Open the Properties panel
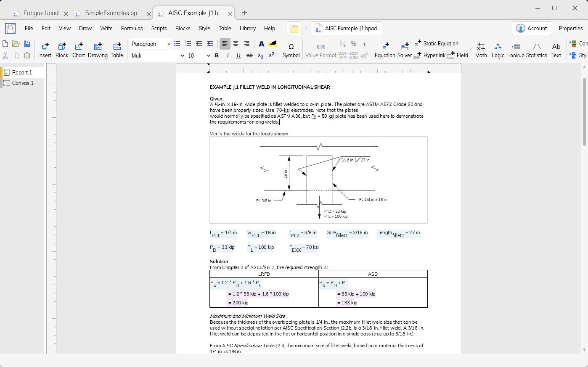 (571, 29)
